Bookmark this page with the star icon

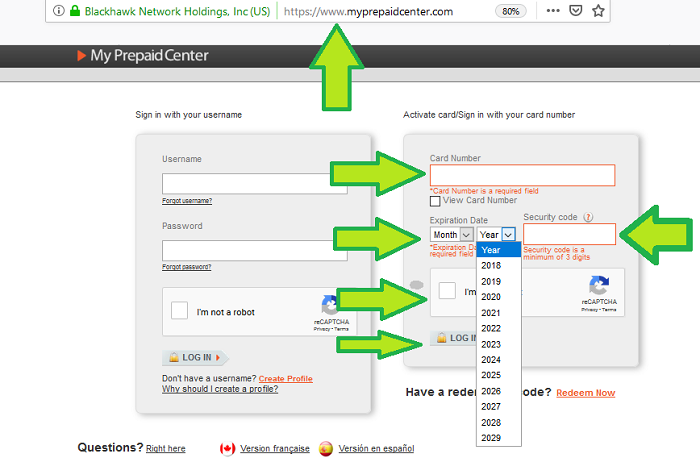[x=598, y=10]
